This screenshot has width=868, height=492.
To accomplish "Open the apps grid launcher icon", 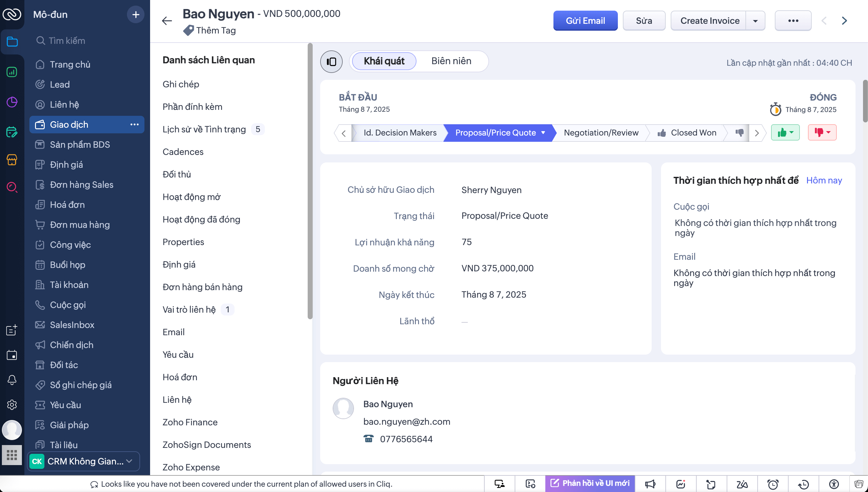I will 12,455.
